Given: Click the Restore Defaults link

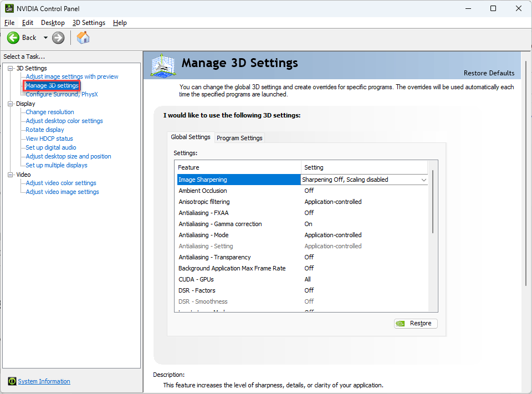Looking at the screenshot, I should point(489,73).
